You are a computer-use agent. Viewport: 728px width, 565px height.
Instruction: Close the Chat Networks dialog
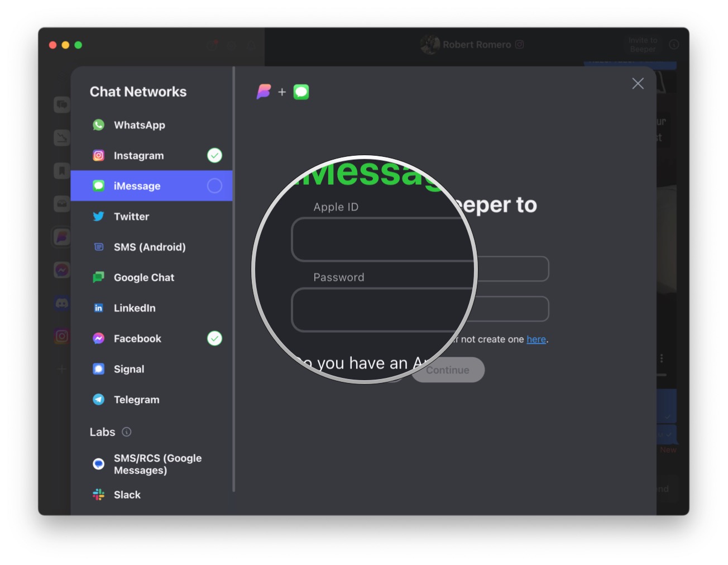coord(638,84)
